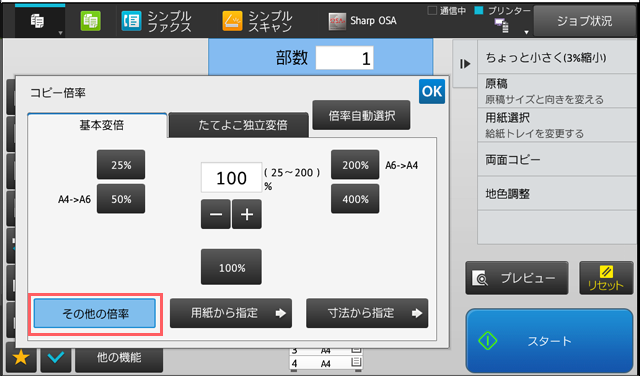Tap the yellow reset (リセット) button
640x376 pixels.
[x=606, y=278]
